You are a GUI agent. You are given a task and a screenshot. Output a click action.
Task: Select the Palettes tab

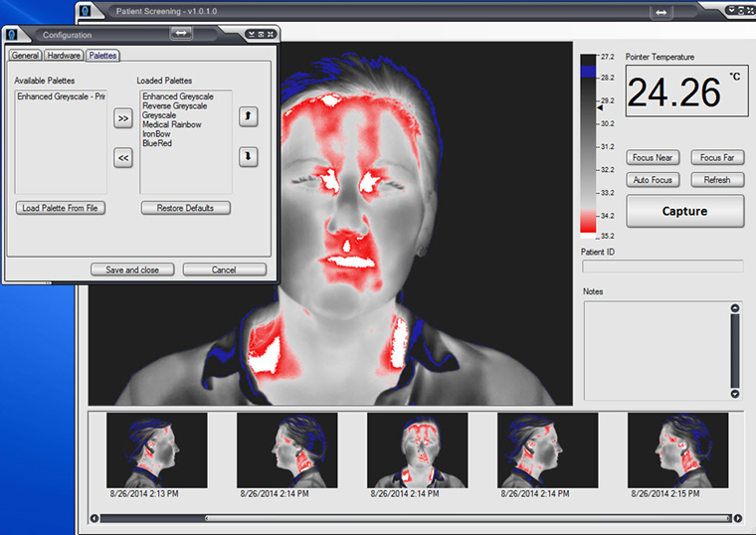(x=102, y=56)
